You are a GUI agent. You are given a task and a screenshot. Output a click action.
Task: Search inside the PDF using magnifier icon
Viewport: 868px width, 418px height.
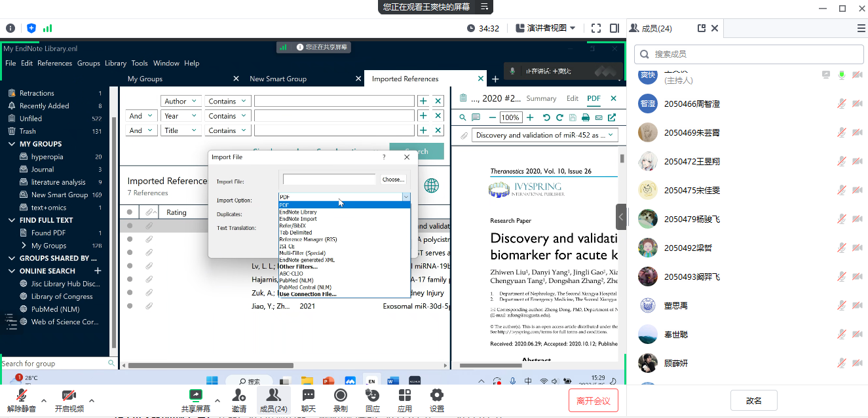(462, 117)
